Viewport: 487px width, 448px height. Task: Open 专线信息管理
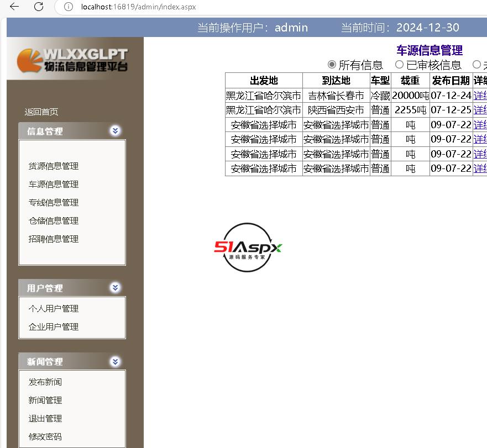[x=54, y=202]
